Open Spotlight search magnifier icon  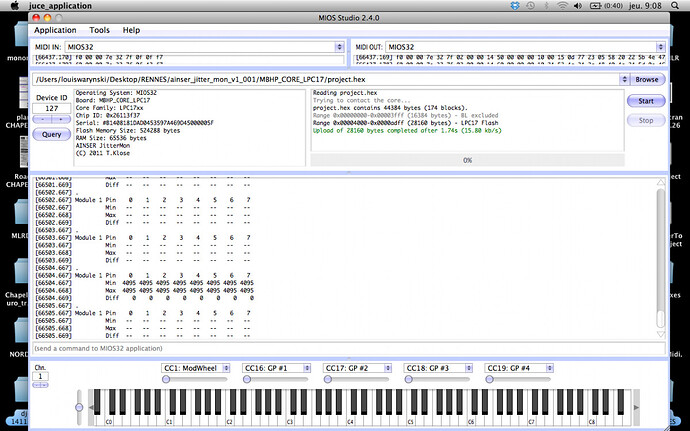point(675,6)
